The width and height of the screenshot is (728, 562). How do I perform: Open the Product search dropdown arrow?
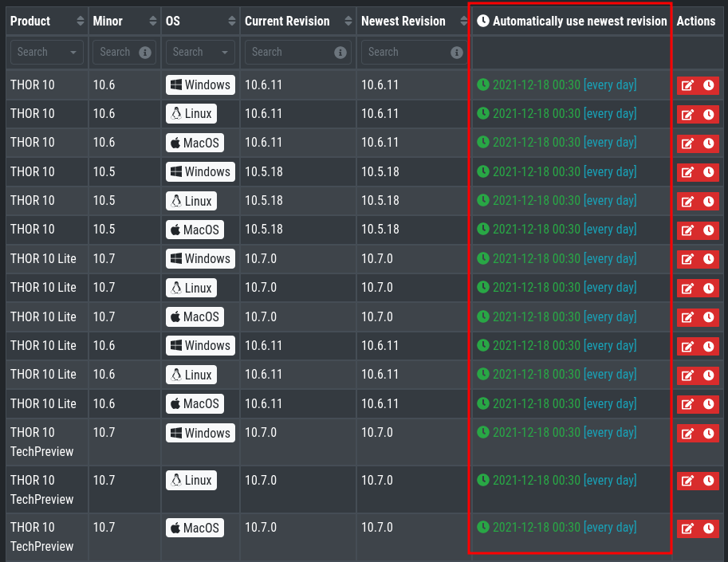coord(74,53)
